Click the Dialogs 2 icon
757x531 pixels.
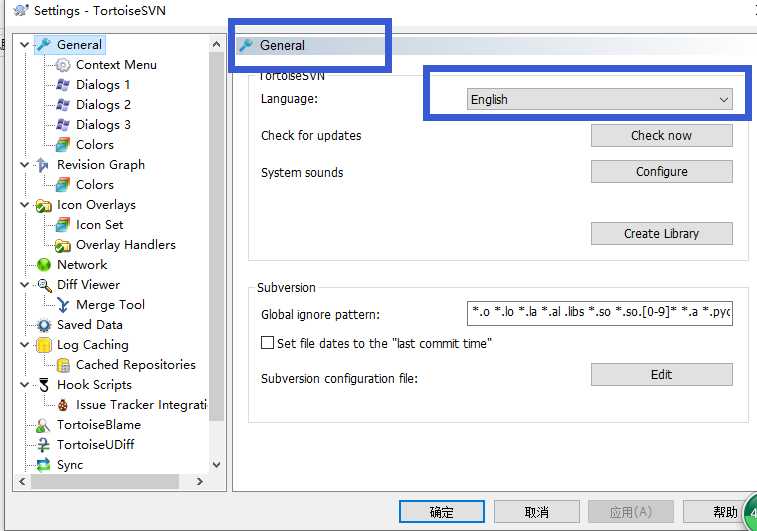point(63,105)
